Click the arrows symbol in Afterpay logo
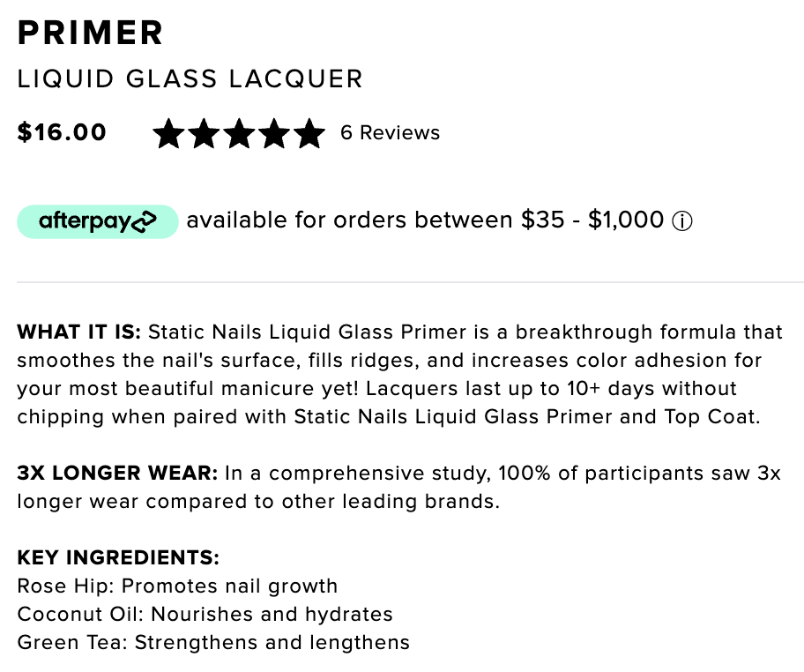This screenshot has height=672, width=804. [x=144, y=221]
